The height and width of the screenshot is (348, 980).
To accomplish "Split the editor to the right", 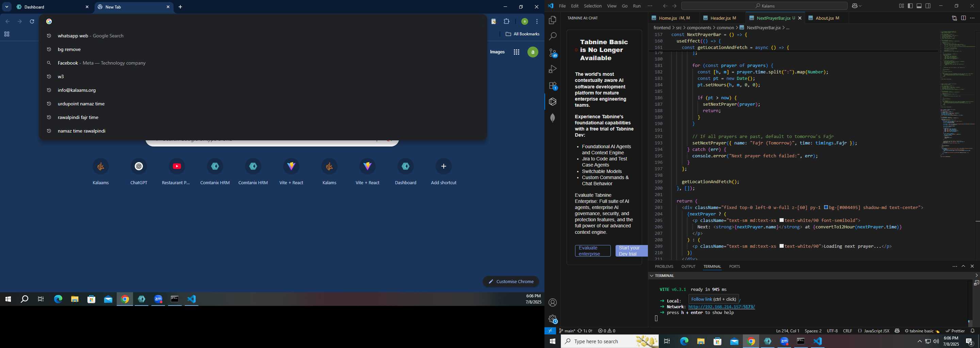I will click(963, 18).
